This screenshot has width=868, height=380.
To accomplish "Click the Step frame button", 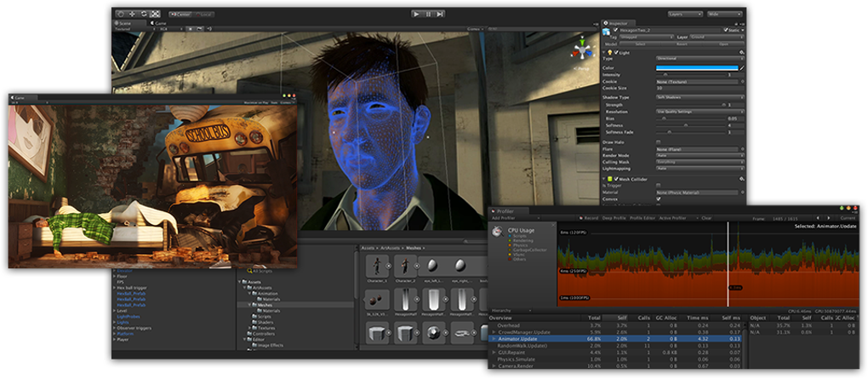I will point(440,14).
